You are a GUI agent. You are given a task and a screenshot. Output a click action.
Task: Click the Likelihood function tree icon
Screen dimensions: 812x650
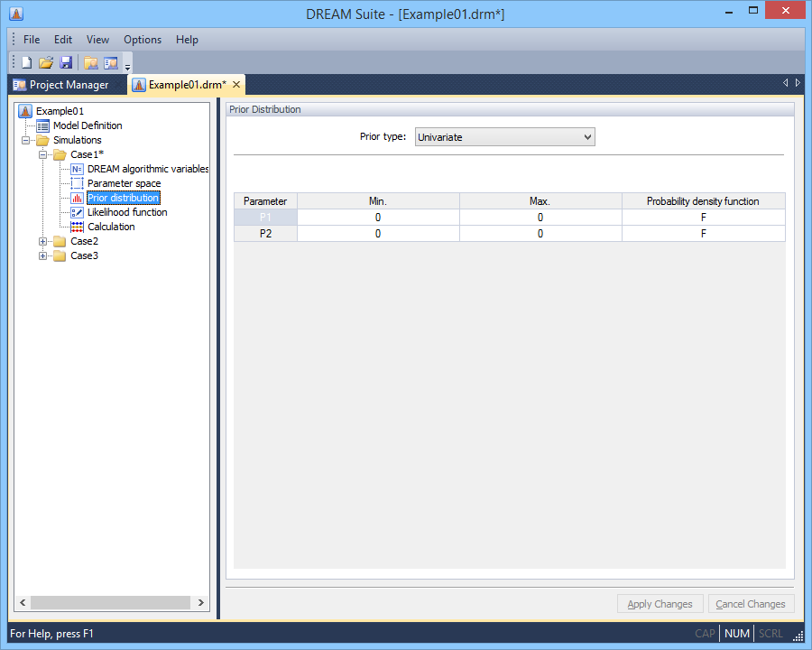click(78, 212)
